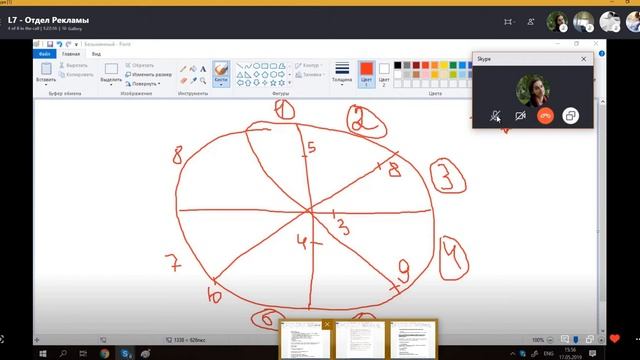Image resolution: width=640 pixels, height=360 pixels.
Task: Switch to the Вид ribbon tab
Action: point(96,54)
